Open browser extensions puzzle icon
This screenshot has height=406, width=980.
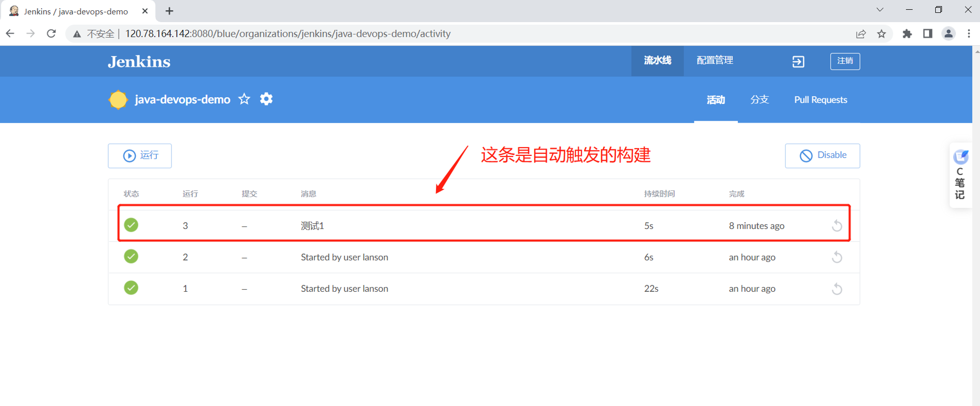[907, 34]
